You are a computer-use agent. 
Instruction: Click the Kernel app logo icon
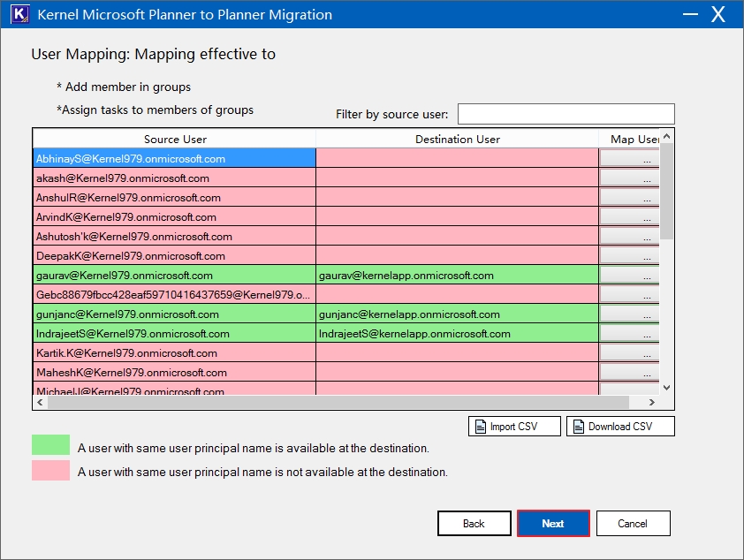pos(20,14)
